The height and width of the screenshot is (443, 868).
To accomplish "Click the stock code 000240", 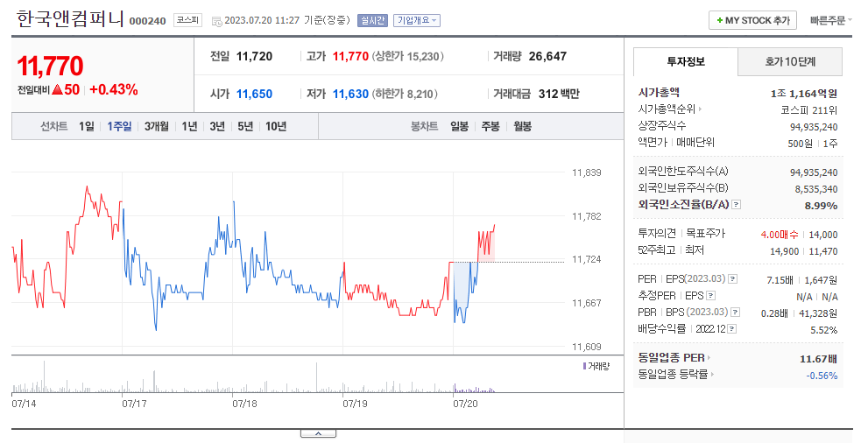I will tap(148, 21).
